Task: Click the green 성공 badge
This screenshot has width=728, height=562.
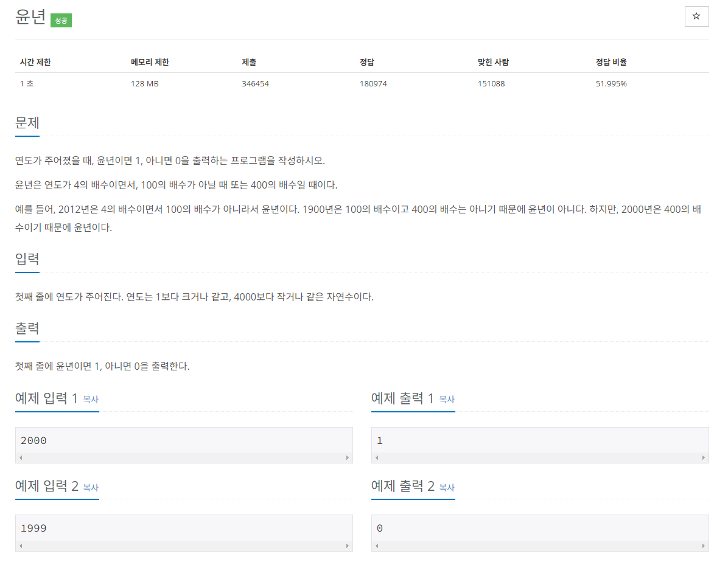Action: pos(61,21)
